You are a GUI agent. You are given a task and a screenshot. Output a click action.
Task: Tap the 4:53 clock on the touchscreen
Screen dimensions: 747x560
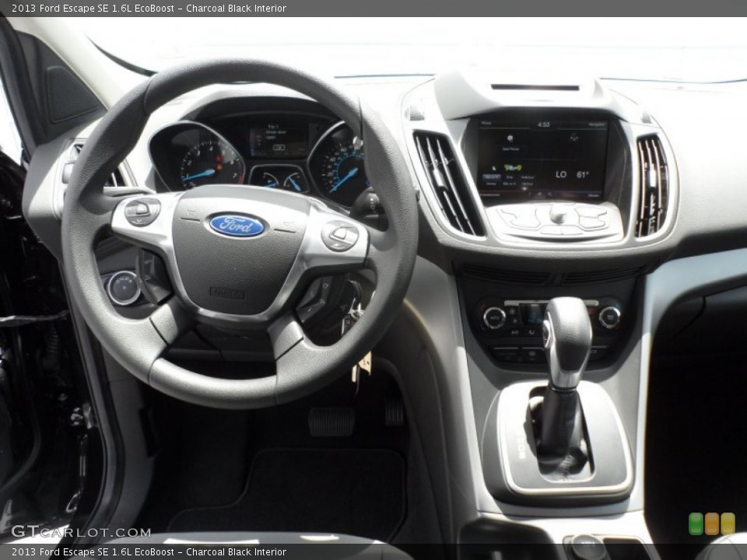pos(544,124)
